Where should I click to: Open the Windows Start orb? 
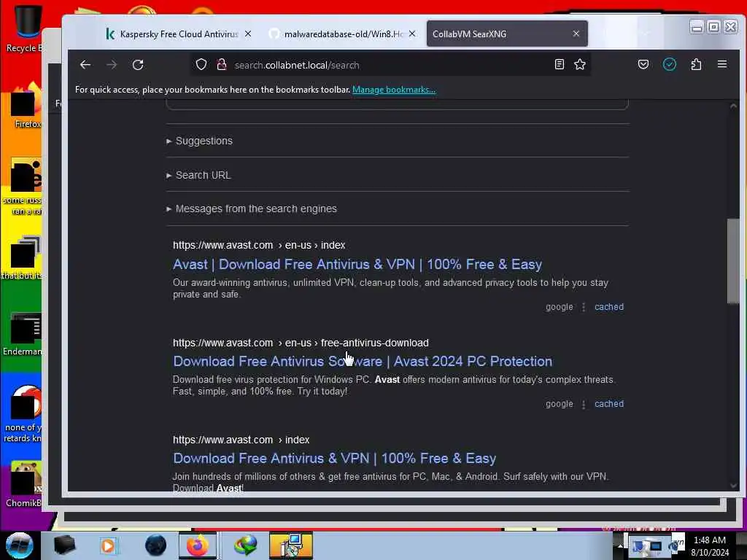click(20, 545)
